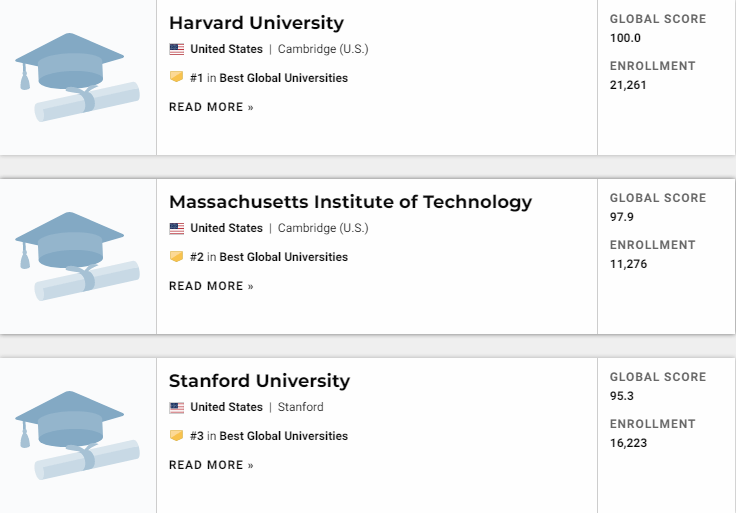The height and width of the screenshot is (513, 736).
Task: Open Massachusetts Institute of Technology title link
Action: pyautogui.click(x=350, y=202)
